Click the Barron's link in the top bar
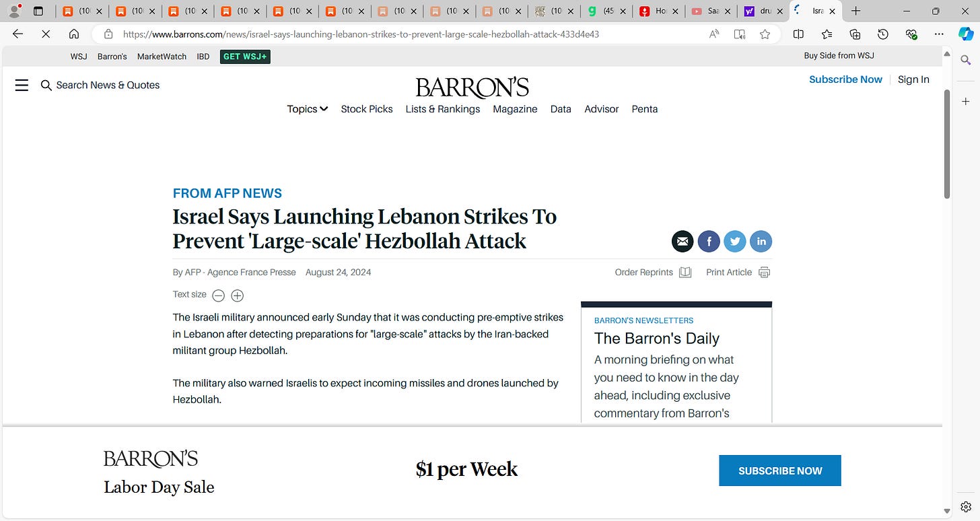The height and width of the screenshot is (521, 980). point(112,57)
